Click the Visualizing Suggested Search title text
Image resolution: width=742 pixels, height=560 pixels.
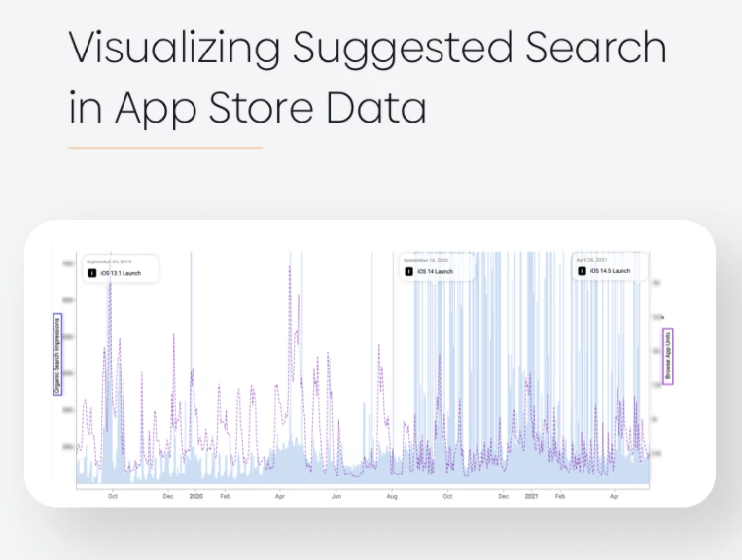pyautogui.click(x=368, y=48)
